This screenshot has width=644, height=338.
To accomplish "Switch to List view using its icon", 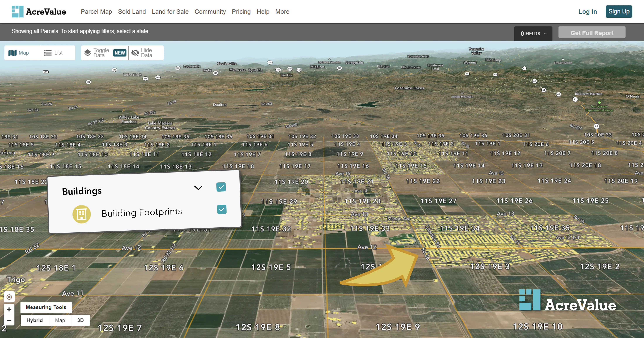I will [x=47, y=53].
